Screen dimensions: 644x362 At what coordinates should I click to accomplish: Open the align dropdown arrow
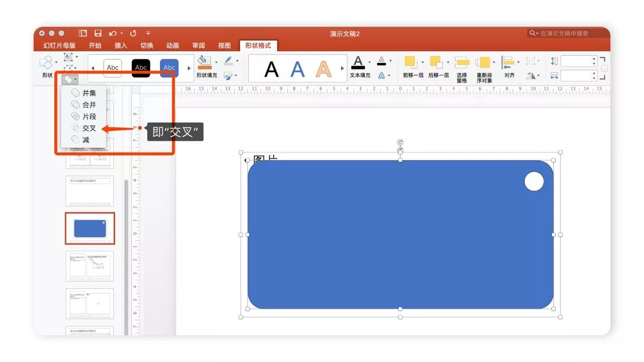pyautogui.click(x=519, y=62)
